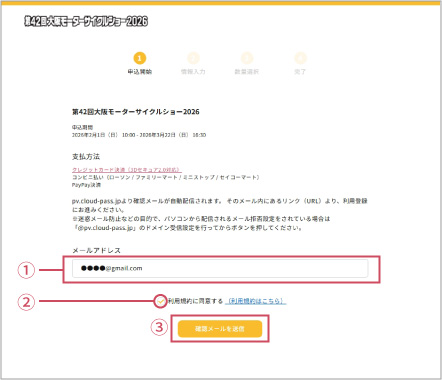442x380 pixels.
Task: Click the email address input field
Action: click(220, 268)
